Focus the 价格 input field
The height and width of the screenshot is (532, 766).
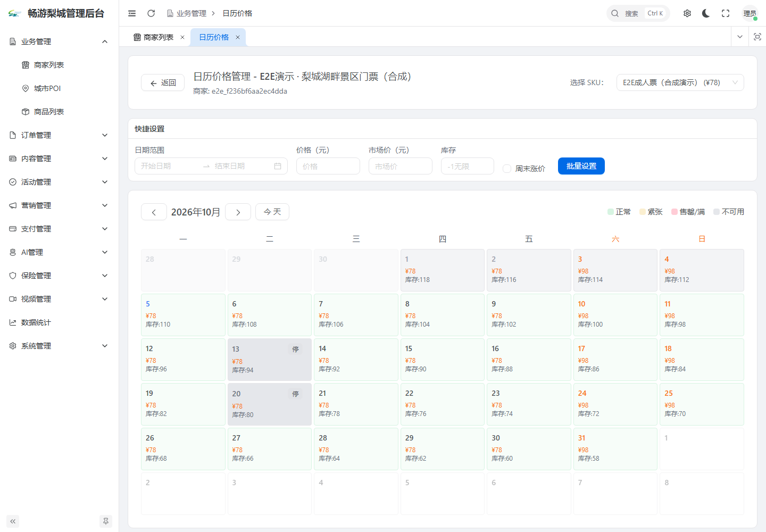(x=328, y=166)
